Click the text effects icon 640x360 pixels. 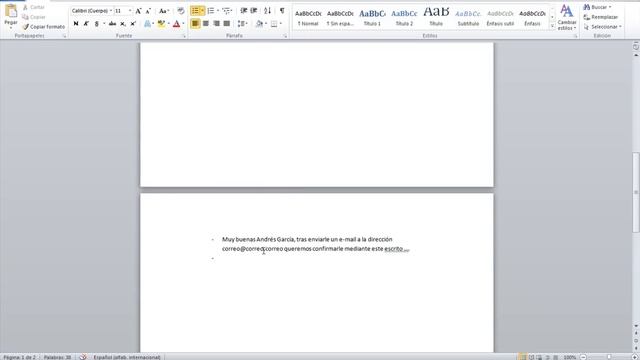point(147,24)
